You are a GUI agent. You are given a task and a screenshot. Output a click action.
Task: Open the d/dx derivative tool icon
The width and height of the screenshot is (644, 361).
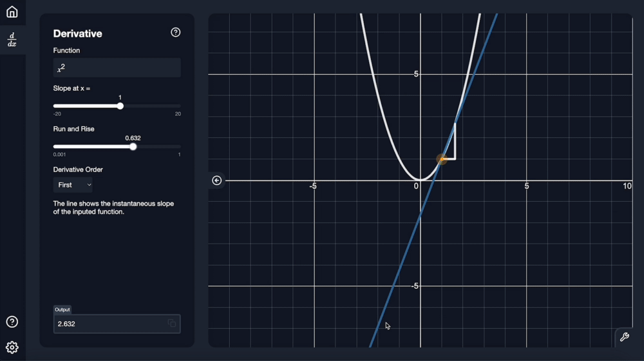[12, 40]
